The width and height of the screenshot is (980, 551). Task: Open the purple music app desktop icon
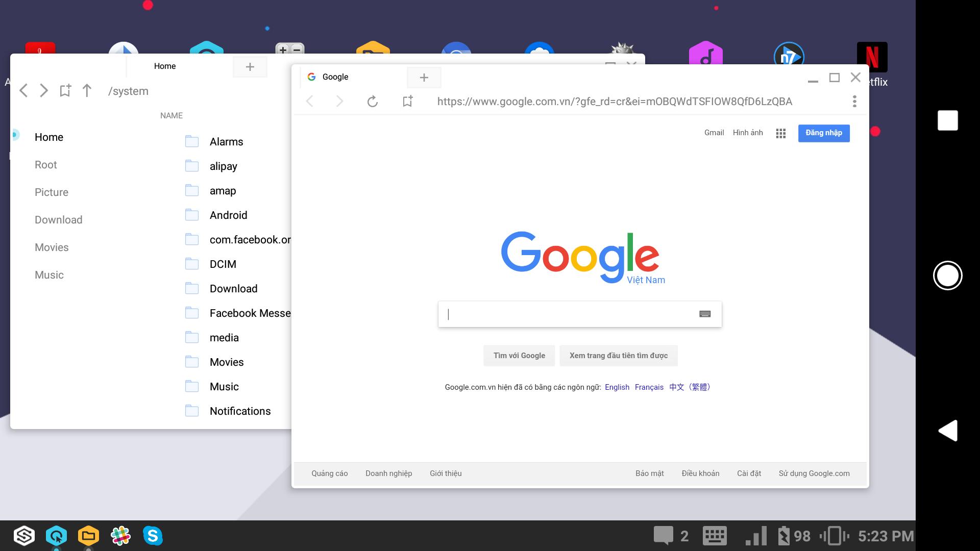(705, 53)
